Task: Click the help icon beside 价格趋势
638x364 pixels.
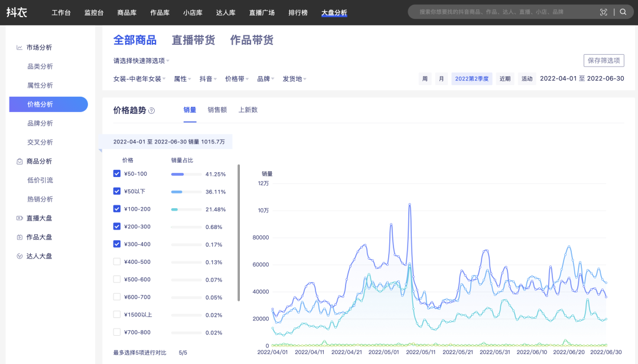Action: click(x=152, y=110)
